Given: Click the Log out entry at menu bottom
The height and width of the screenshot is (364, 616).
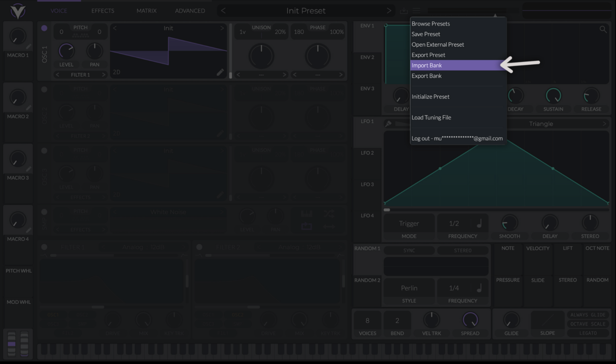Looking at the screenshot, I should coord(457,138).
